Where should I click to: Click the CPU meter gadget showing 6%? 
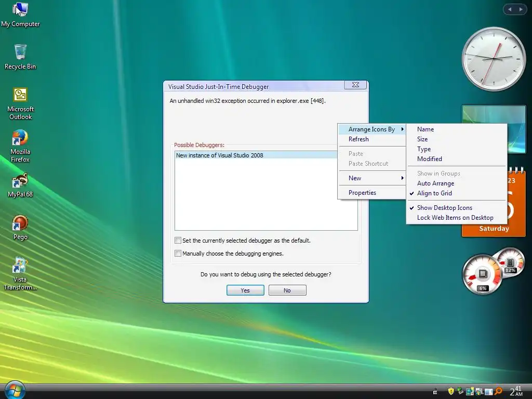(x=483, y=274)
